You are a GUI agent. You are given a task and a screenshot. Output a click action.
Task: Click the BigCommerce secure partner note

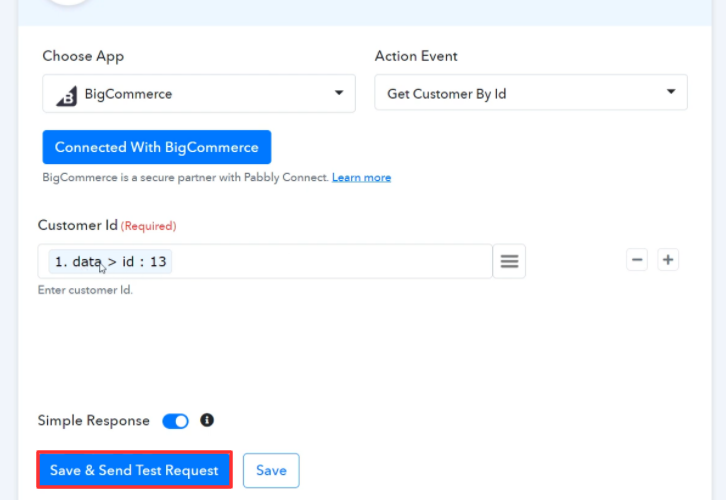pyautogui.click(x=186, y=178)
